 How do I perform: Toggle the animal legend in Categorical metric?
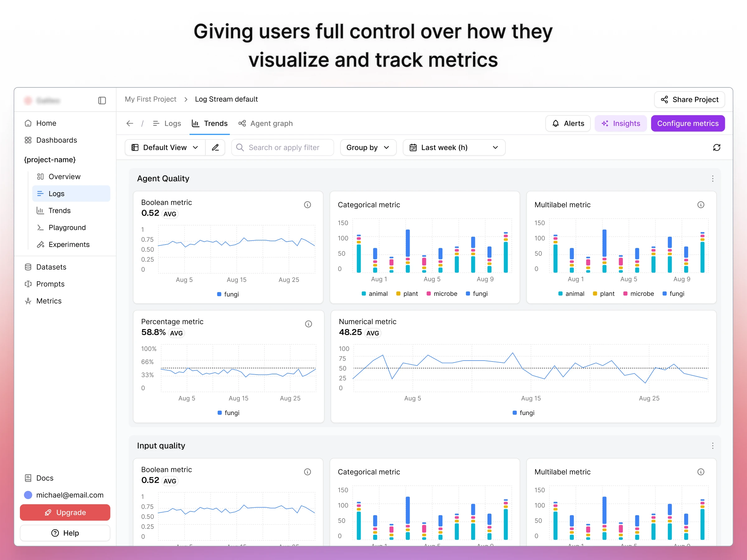(374, 294)
